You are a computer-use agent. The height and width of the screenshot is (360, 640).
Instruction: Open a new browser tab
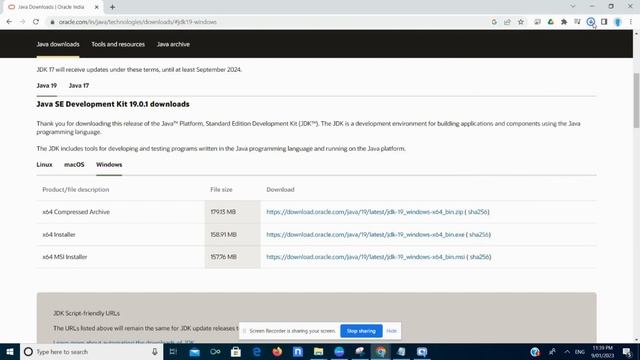tap(112, 7)
